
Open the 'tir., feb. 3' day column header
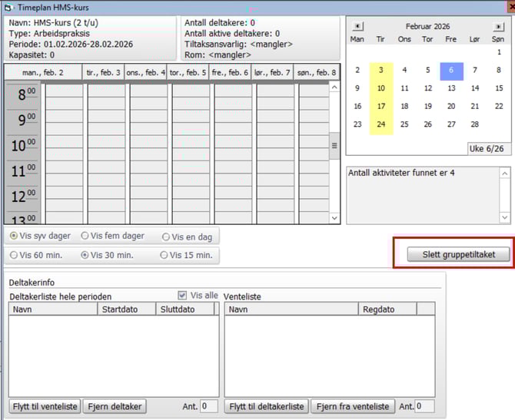pos(103,73)
